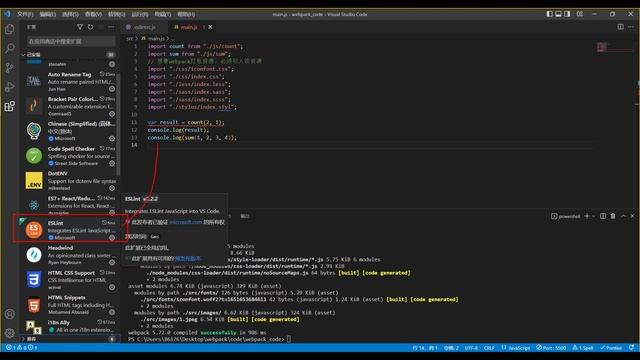Open extensions panel more actions menu

coord(111,27)
